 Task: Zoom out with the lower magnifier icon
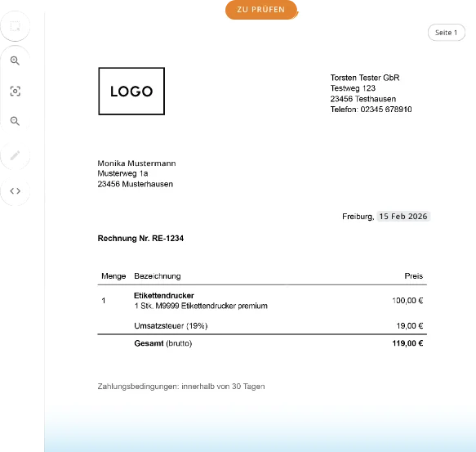point(16,121)
